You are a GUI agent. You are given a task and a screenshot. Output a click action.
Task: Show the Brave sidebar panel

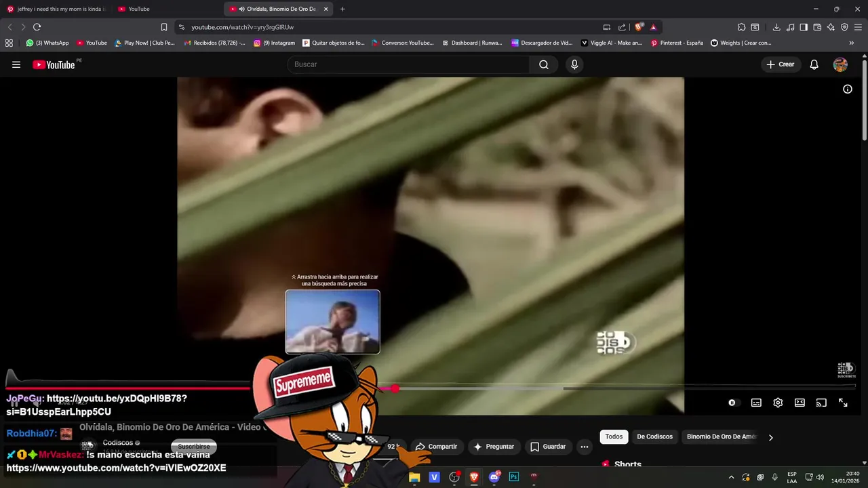[x=804, y=27]
